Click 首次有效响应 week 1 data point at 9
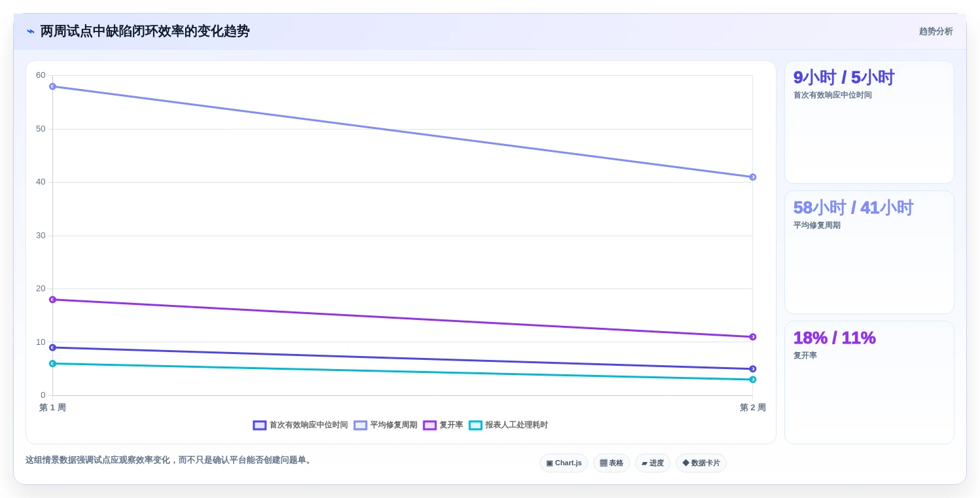 (x=52, y=347)
